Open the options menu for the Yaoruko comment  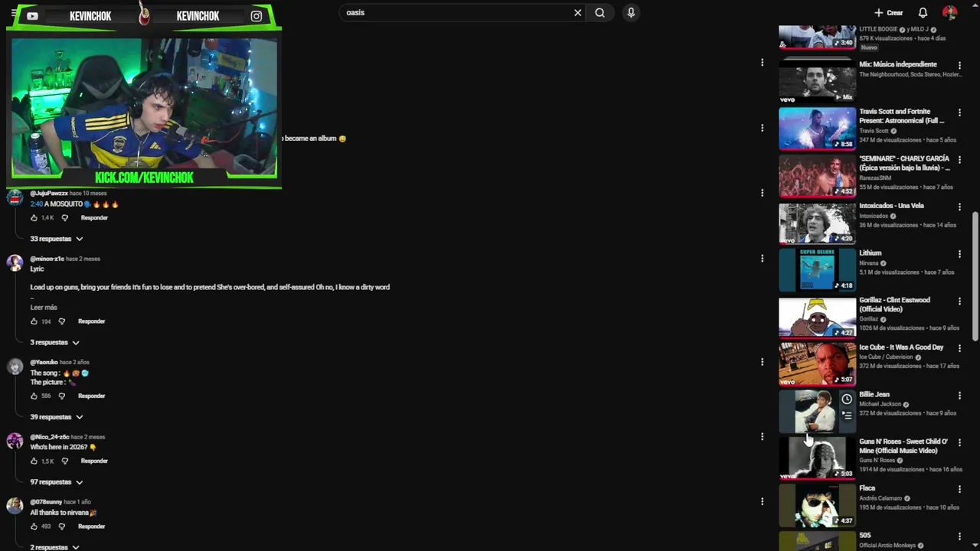point(762,362)
